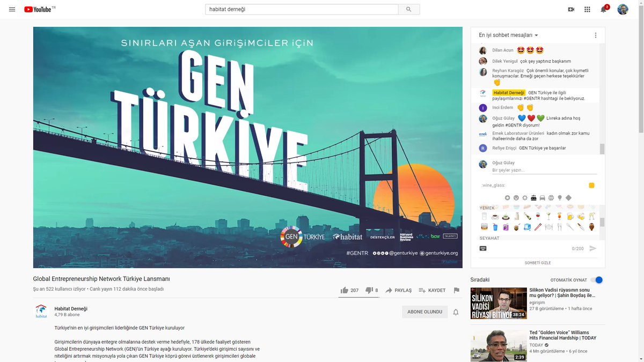Viewport: 644px width, 362px height.
Task: Open the Silikon Vadisi rüyasının sonu title
Action: coord(562,292)
